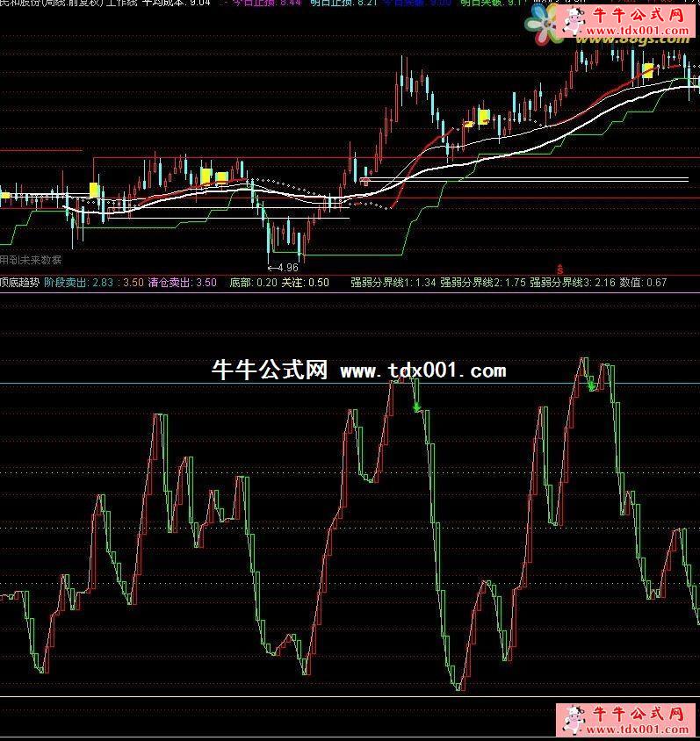Click 强弱分界线1 value 1.34
This screenshot has width=700, height=741.
(x=393, y=283)
